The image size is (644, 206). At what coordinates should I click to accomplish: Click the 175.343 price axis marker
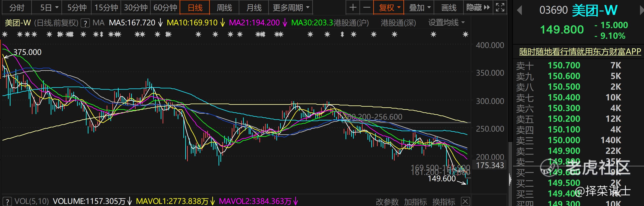[490, 165]
